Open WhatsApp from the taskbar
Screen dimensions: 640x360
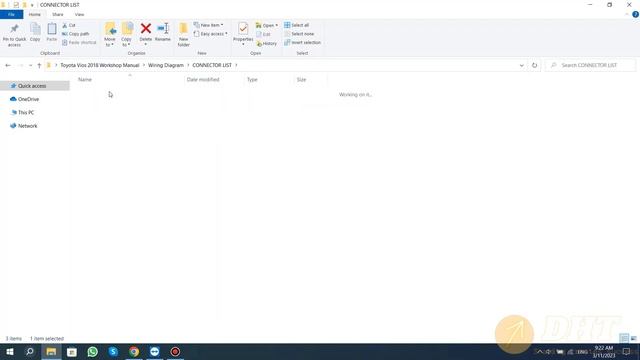[93, 351]
